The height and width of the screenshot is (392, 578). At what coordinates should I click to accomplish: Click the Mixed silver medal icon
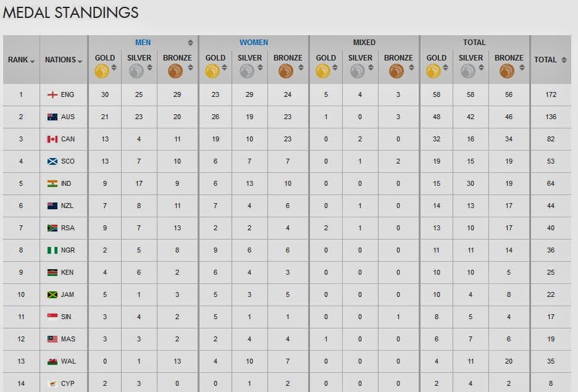coord(358,71)
